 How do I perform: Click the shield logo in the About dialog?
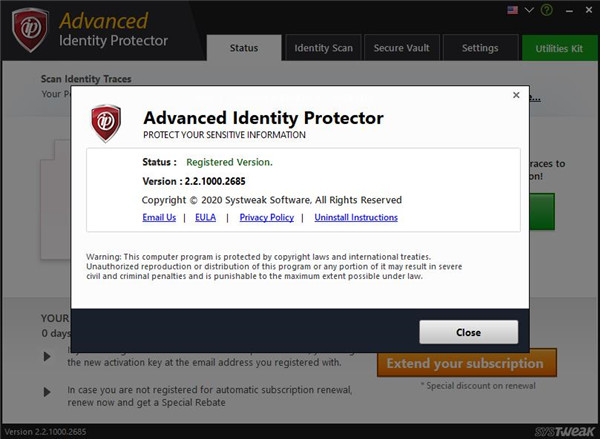click(105, 124)
